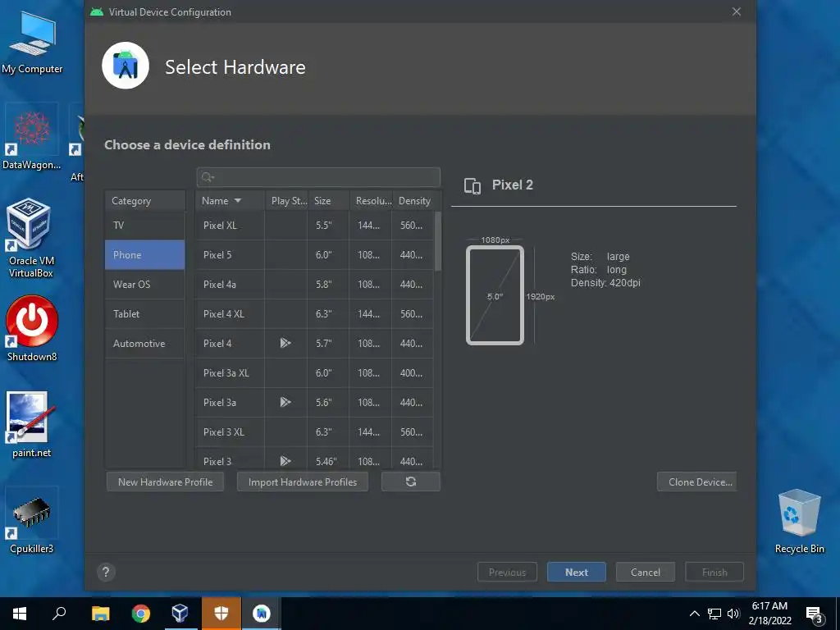Launch Shutdown8 desktop shortcut

32,328
